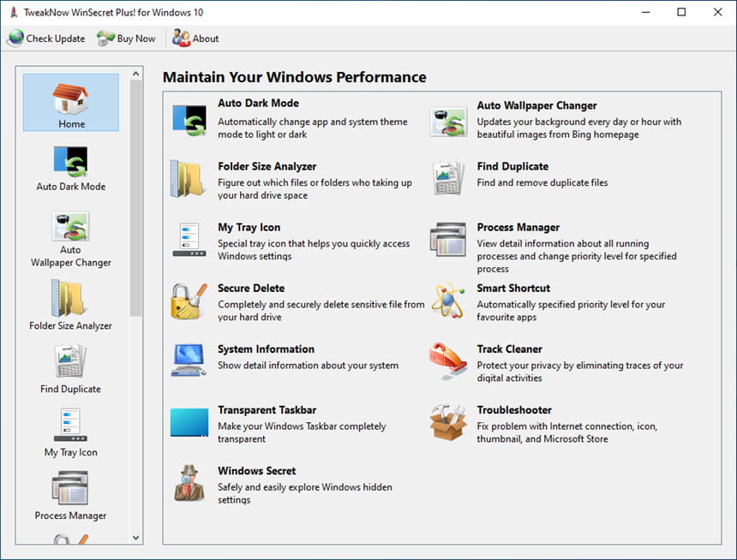Click the Check Update globe icon
The image size is (737, 560).
pos(15,38)
